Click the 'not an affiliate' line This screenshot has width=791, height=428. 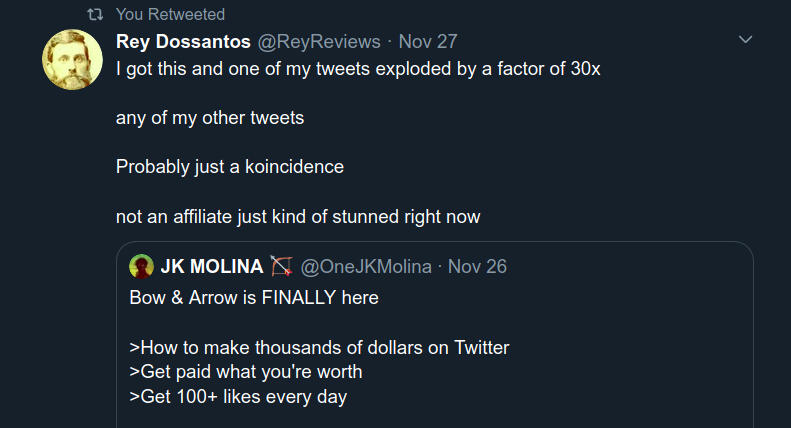[298, 216]
